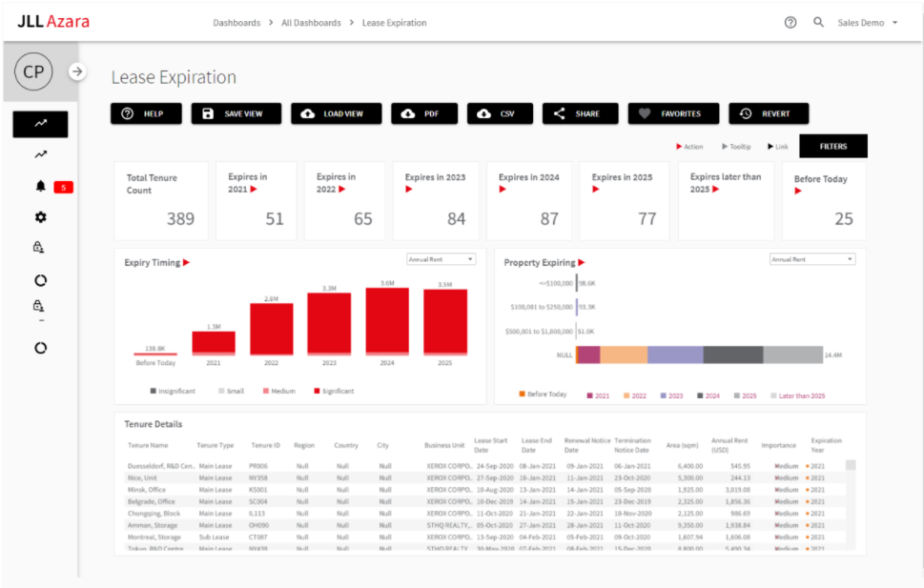924x588 pixels.
Task: Open the help question-mark icon in top bar
Action: pos(791,22)
